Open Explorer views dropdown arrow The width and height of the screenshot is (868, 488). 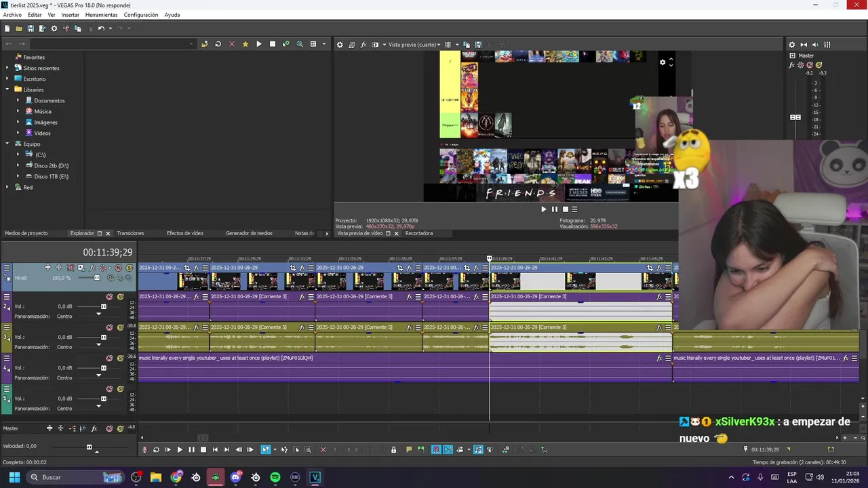point(323,44)
